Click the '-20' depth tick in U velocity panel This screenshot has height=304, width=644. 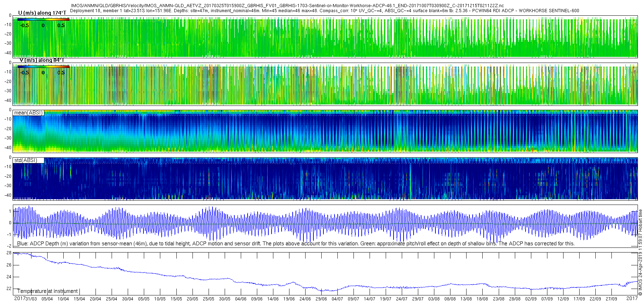point(8,34)
